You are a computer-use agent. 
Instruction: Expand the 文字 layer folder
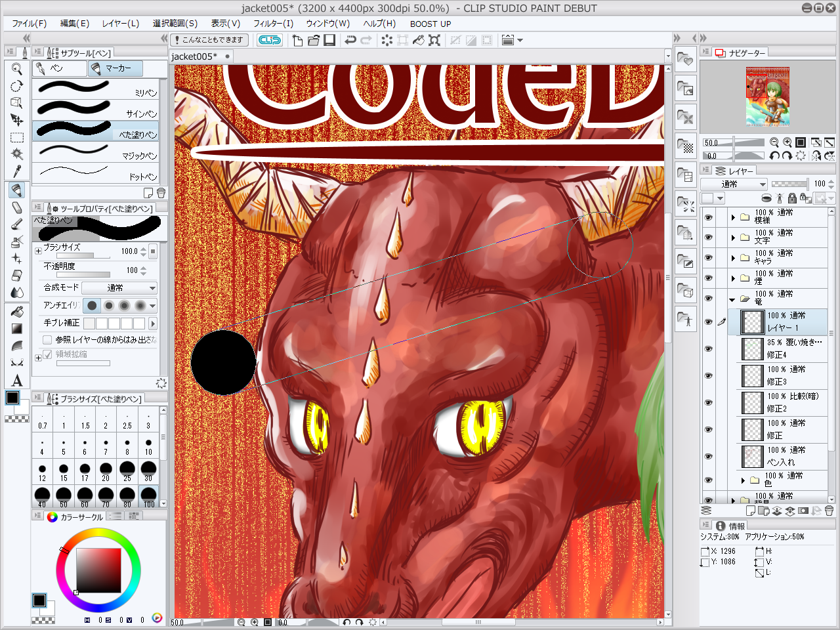pos(733,238)
